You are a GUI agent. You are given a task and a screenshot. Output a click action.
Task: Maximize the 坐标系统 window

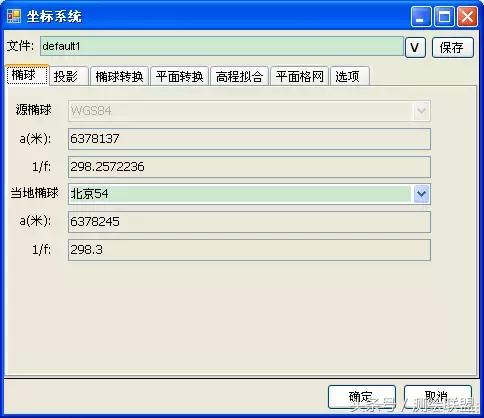tap(444, 16)
